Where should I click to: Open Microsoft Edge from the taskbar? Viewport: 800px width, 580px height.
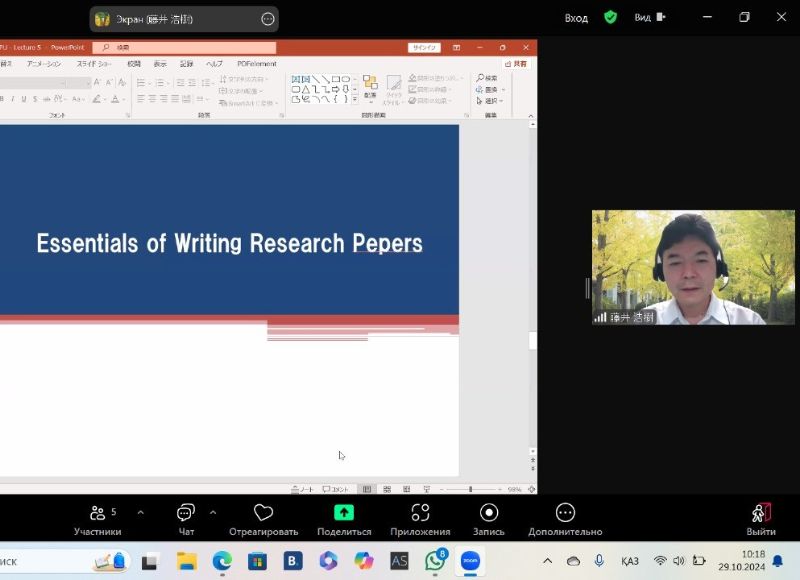222,561
